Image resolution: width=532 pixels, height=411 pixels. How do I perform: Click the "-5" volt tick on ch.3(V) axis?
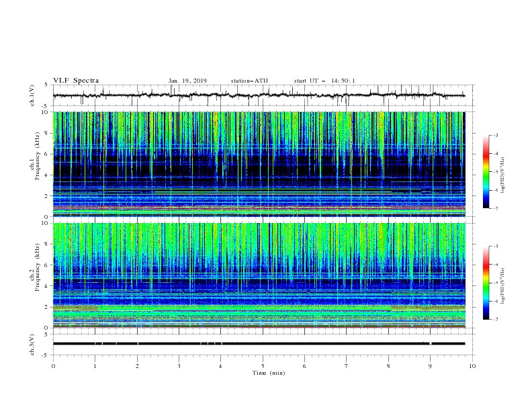coord(46,355)
